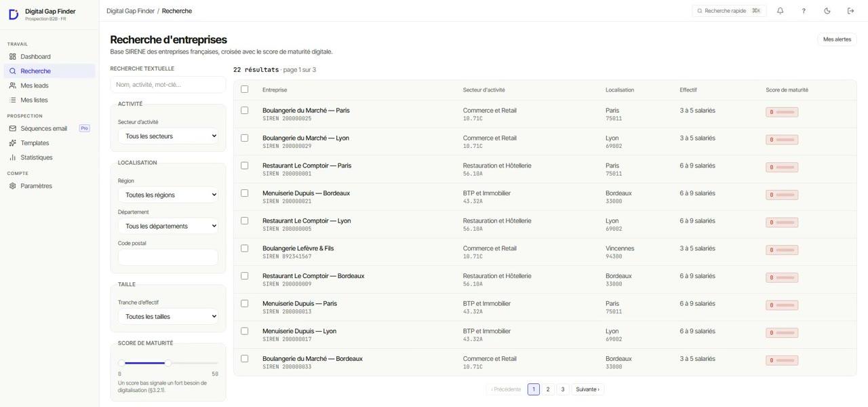Click the Localisation column header
This screenshot has height=407, width=868.
[x=620, y=90]
